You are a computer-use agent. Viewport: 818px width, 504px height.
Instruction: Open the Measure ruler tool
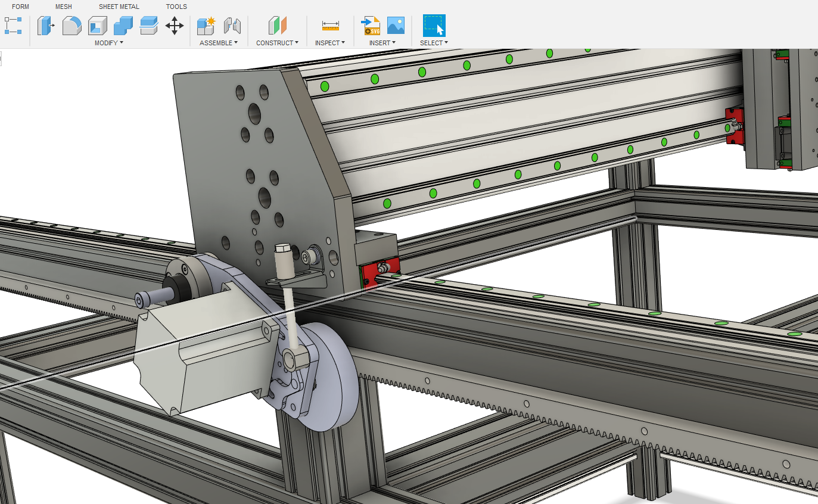[x=330, y=26]
